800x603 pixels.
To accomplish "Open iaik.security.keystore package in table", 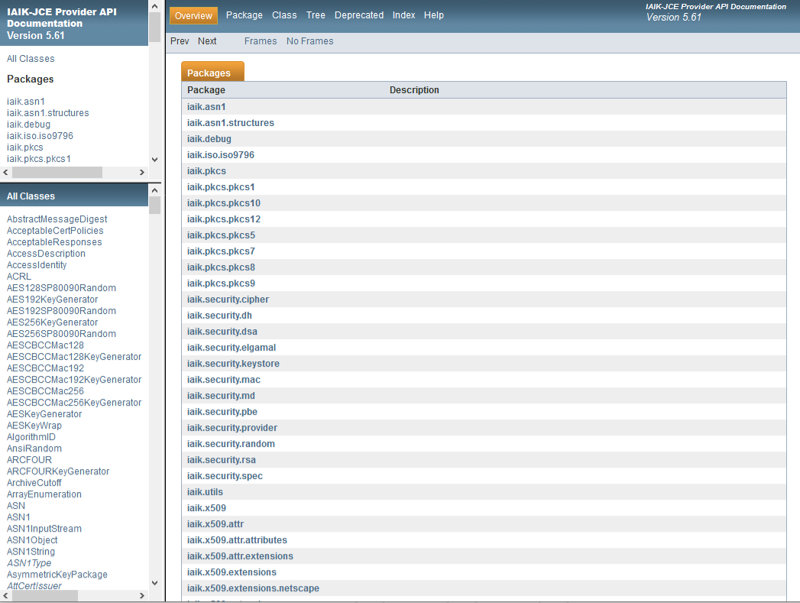I will [233, 364].
